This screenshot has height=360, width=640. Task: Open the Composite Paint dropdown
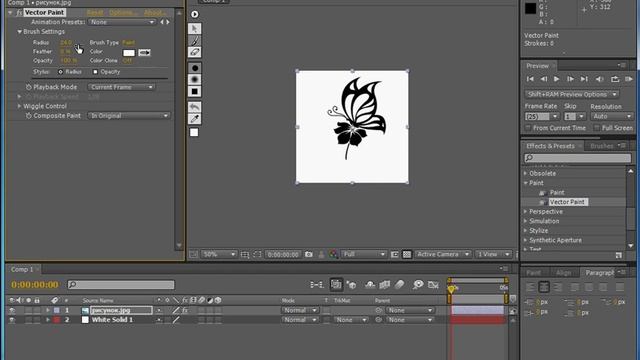pos(129,116)
